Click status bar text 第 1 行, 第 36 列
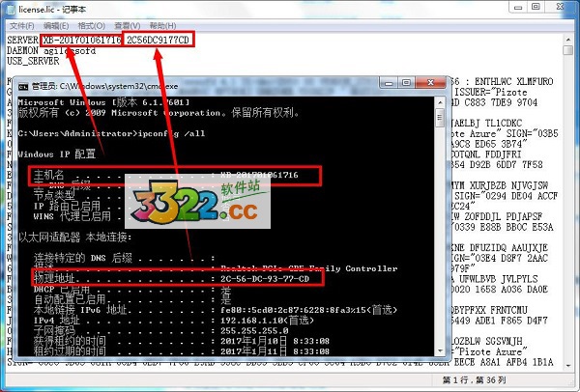This screenshot has height=392, width=580. 475,379
